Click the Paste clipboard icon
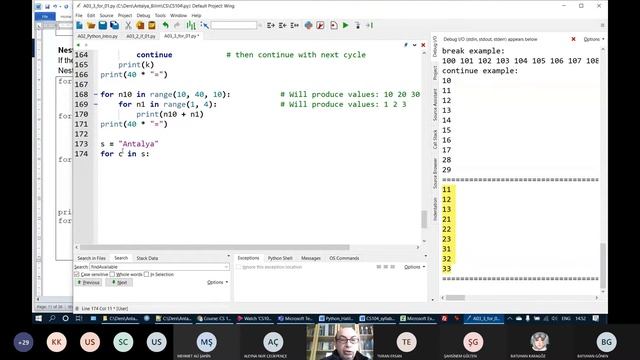The height and width of the screenshot is (360, 640). (152, 25)
